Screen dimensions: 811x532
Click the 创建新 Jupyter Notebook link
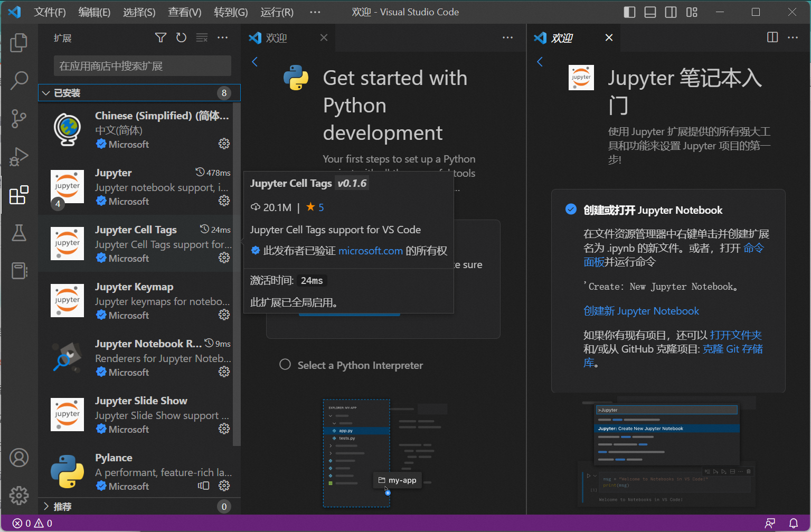pos(641,311)
